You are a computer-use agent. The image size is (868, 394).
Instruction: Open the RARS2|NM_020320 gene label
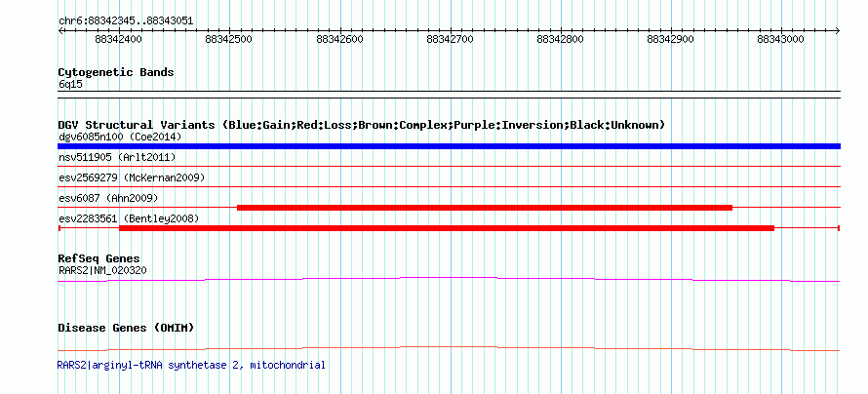tap(102, 270)
